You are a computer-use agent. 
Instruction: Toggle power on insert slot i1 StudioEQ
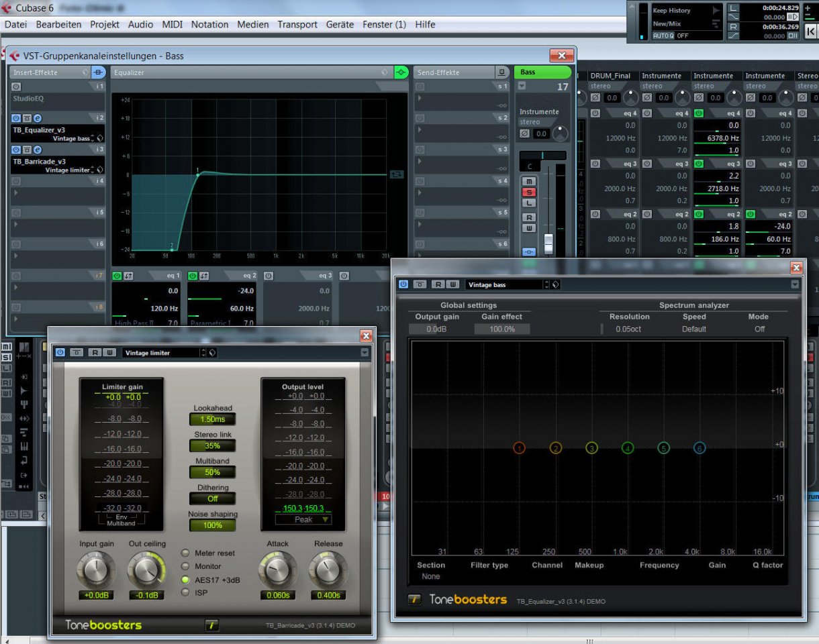point(16,87)
